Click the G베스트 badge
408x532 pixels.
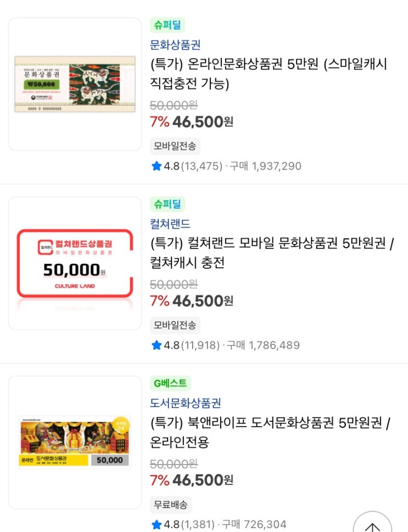point(170,383)
